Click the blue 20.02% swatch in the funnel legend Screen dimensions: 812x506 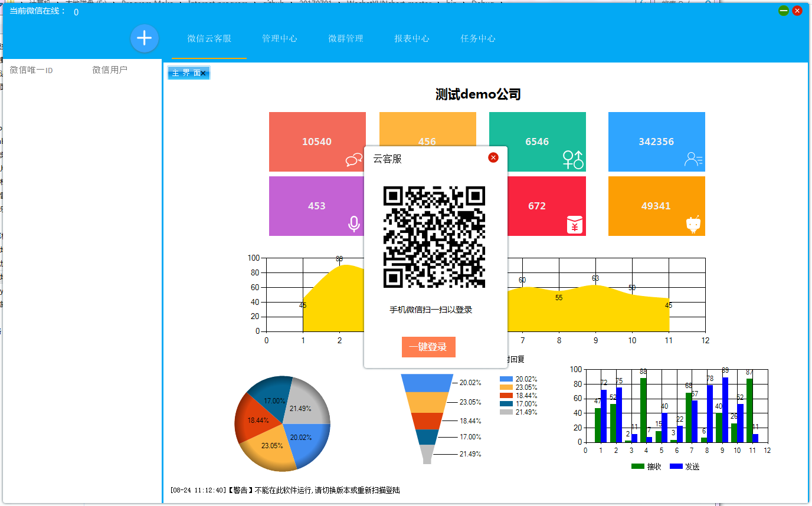(x=506, y=379)
